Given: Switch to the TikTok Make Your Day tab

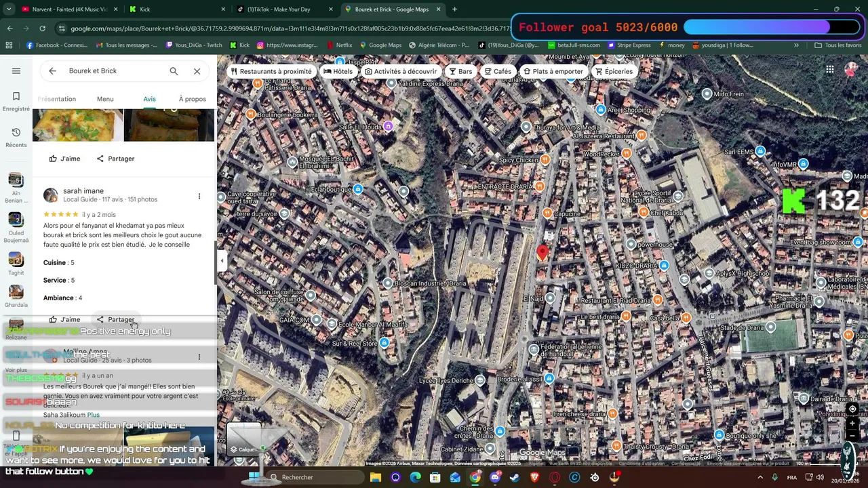Looking at the screenshot, I should (283, 9).
